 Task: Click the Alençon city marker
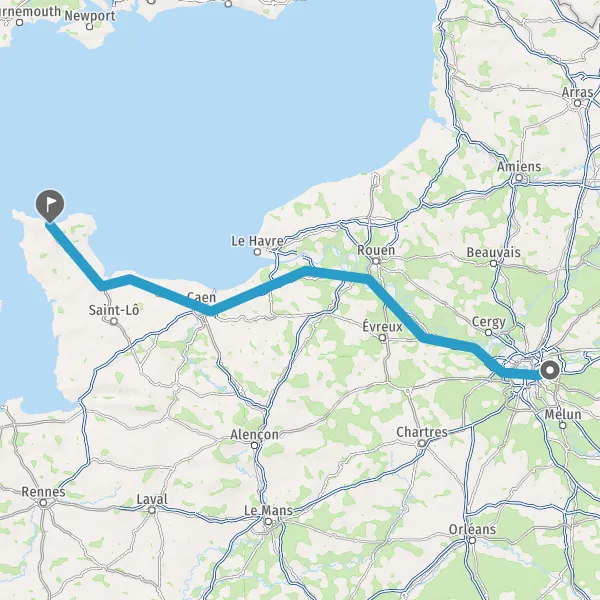tap(254, 445)
